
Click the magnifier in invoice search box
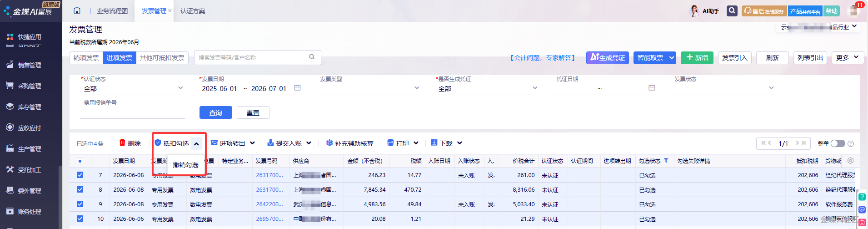tap(312, 57)
